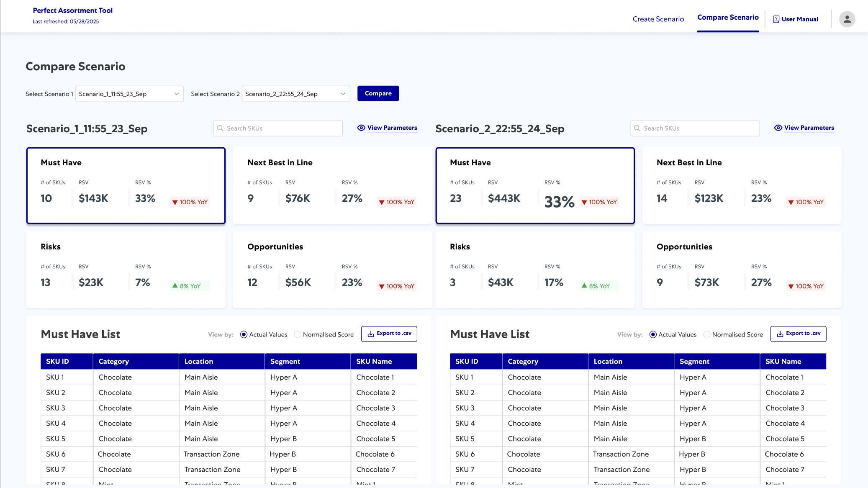Screen dimensions: 868x488
Task: Select the Scenario 2 Opportunities card
Action: pyautogui.click(x=742, y=270)
